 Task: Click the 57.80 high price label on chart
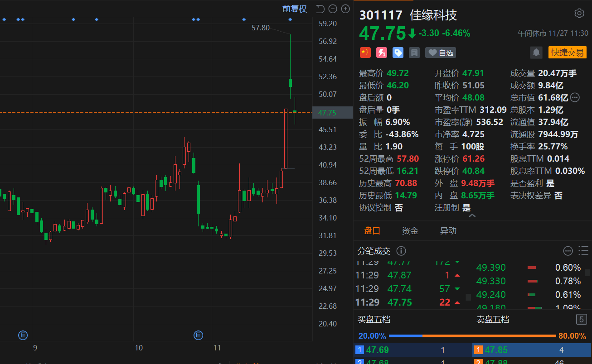(261, 28)
